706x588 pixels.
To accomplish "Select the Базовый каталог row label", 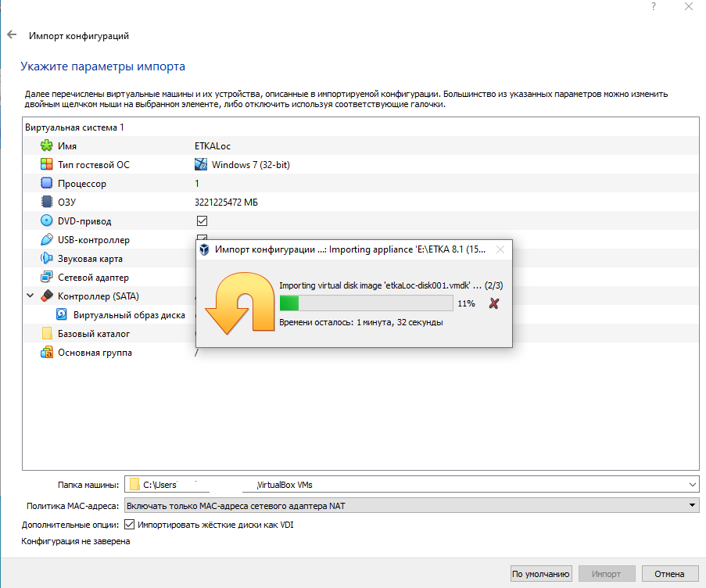I will pyautogui.click(x=94, y=334).
